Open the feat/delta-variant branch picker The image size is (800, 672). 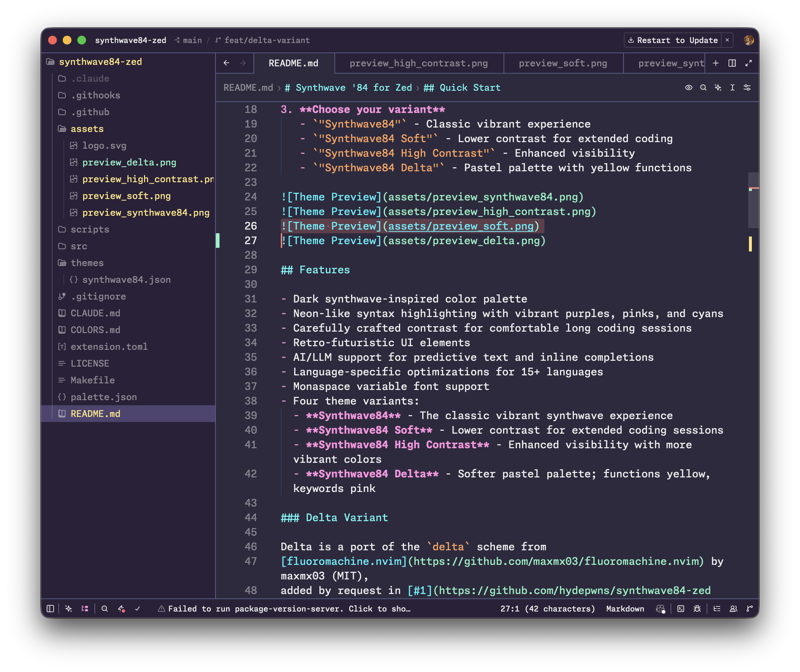(x=263, y=40)
